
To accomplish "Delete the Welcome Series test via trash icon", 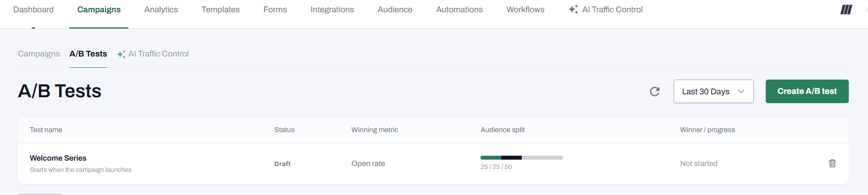I will pyautogui.click(x=832, y=164).
